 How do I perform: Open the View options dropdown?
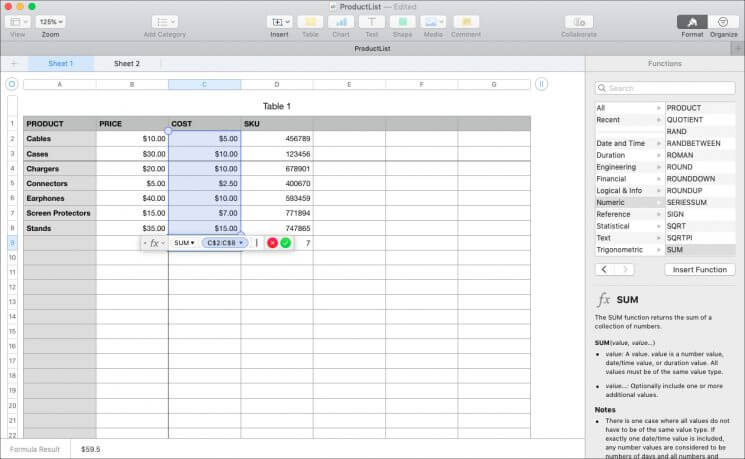pos(18,21)
